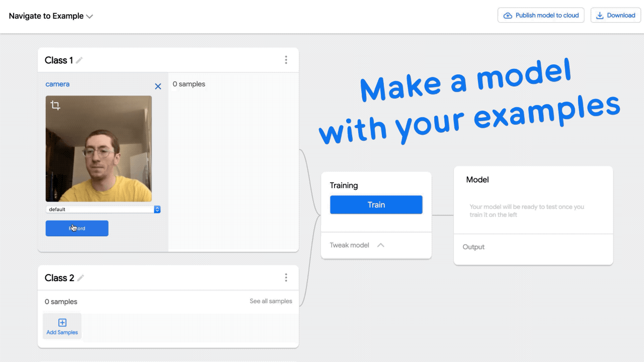
Task: Close the camera input with the X
Action: coord(157,86)
